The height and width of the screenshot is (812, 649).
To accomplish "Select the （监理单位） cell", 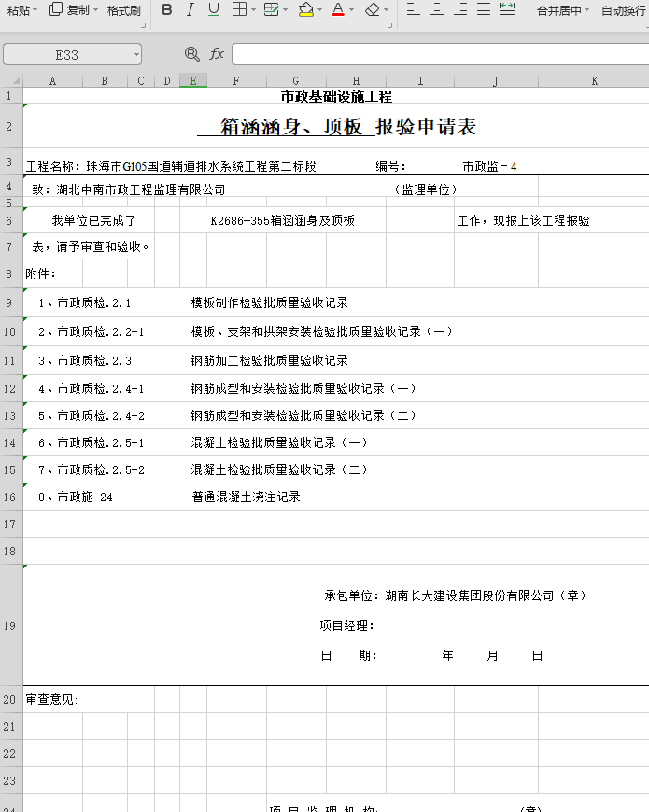I will pyautogui.click(x=425, y=189).
